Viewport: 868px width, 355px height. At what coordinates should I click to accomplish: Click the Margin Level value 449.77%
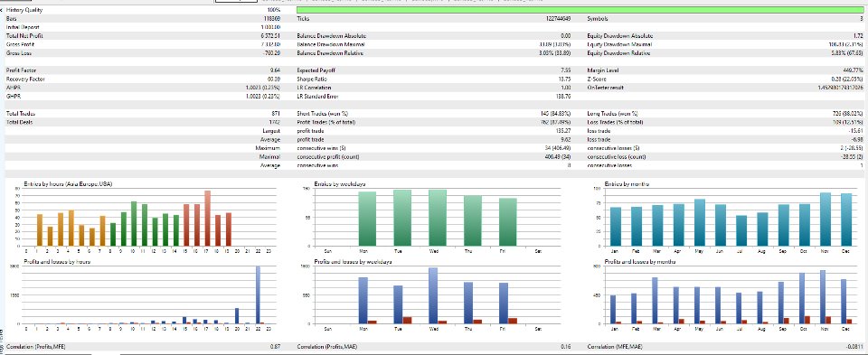[x=853, y=70]
